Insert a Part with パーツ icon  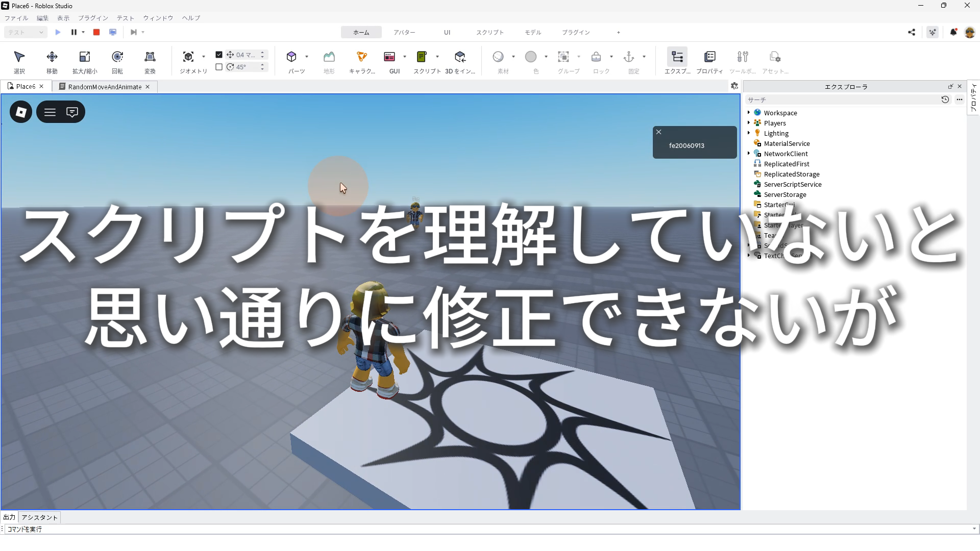pos(291,57)
